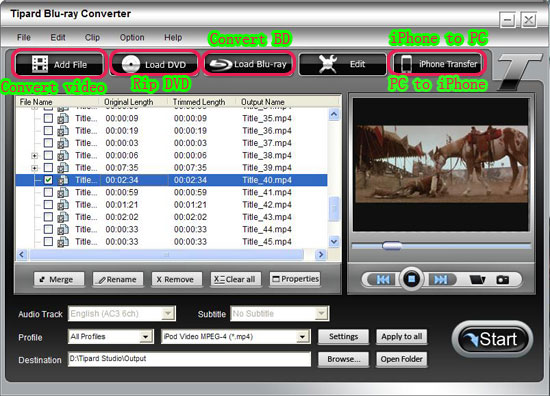The width and height of the screenshot is (550, 396).
Task: Uncheck the Title_40.mp4 checkbox
Action: (48, 180)
